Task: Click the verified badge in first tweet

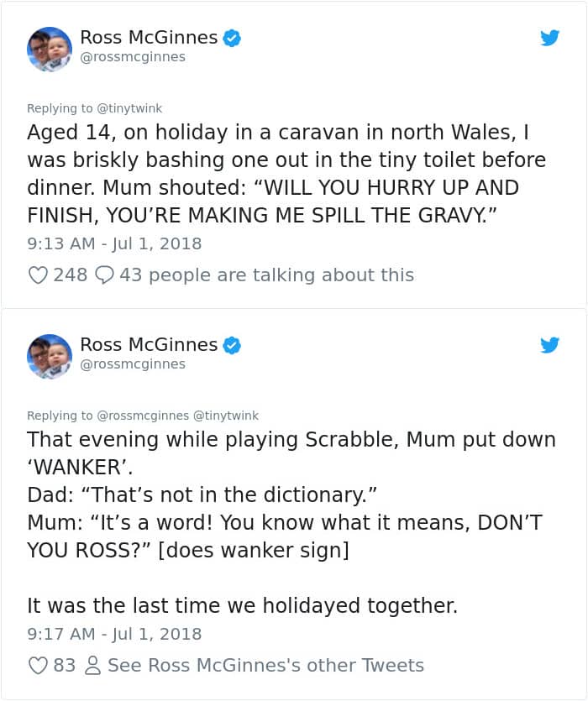Action: pos(232,38)
